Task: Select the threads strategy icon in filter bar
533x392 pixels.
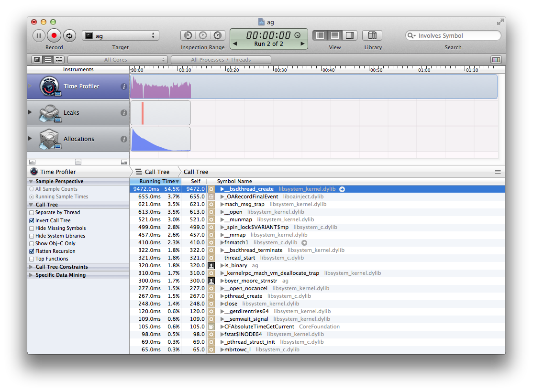Action: pos(59,60)
